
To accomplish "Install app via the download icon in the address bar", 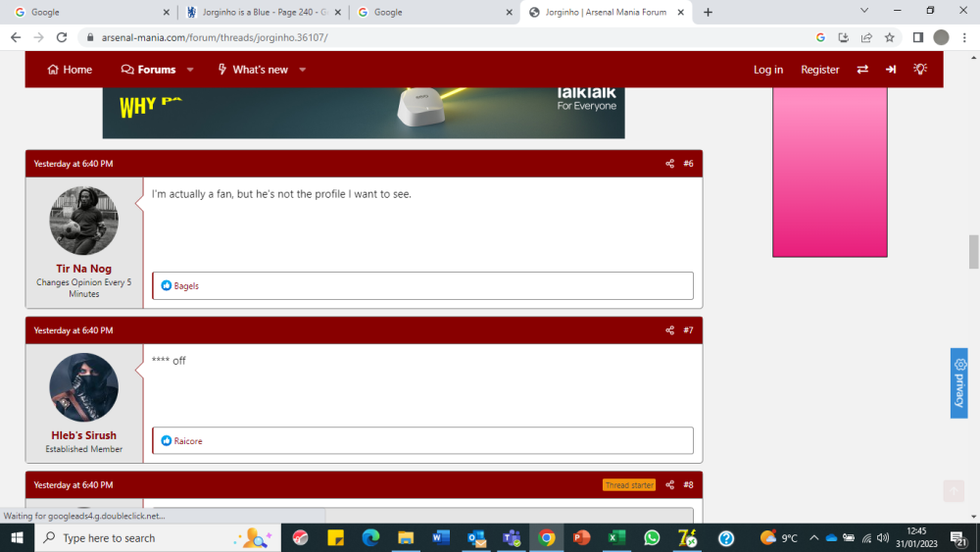I will [x=843, y=37].
